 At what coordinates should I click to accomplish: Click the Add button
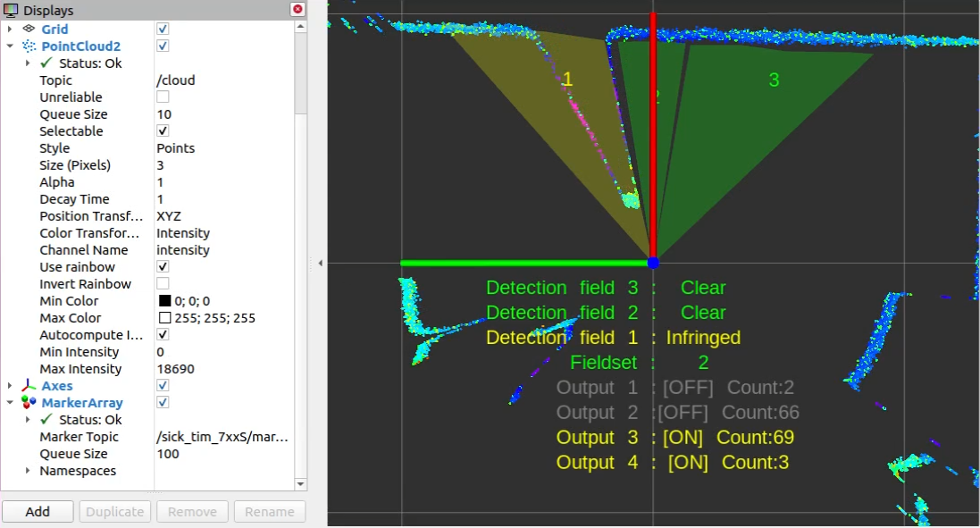click(x=38, y=511)
